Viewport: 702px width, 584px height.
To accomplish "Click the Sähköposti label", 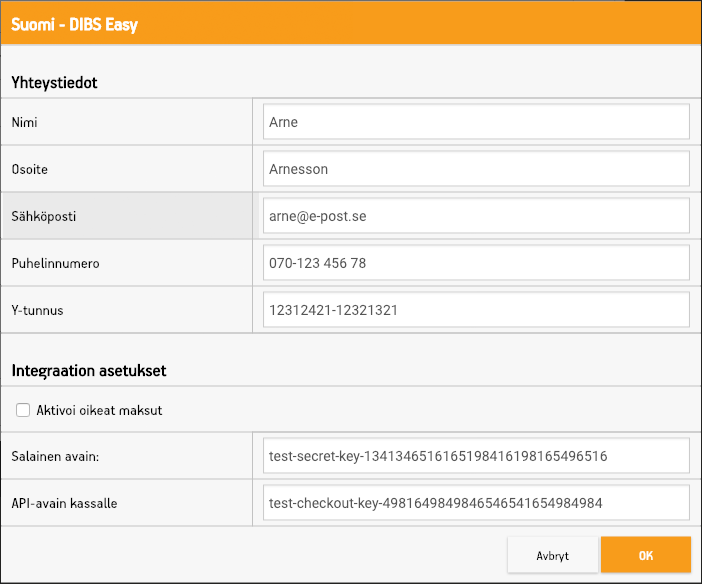I will [x=44, y=217].
